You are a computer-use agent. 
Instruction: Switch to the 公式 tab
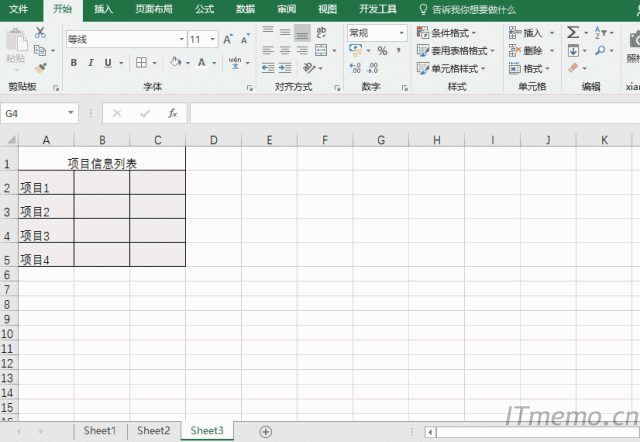(x=204, y=9)
